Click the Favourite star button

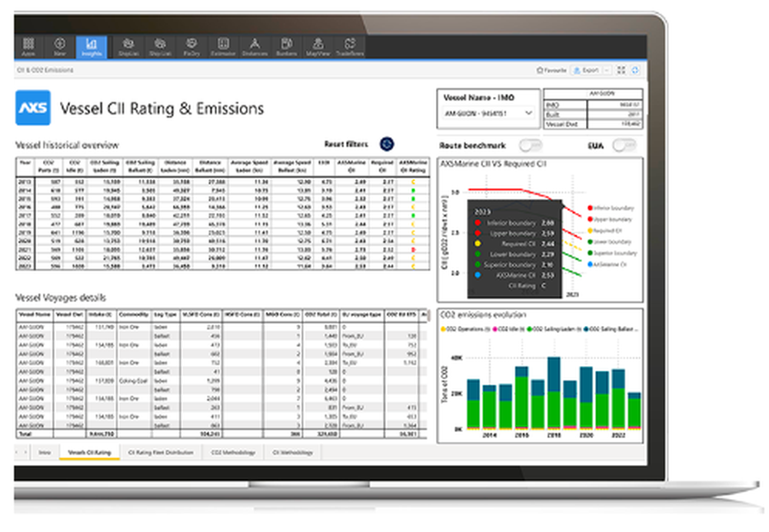coord(551,70)
